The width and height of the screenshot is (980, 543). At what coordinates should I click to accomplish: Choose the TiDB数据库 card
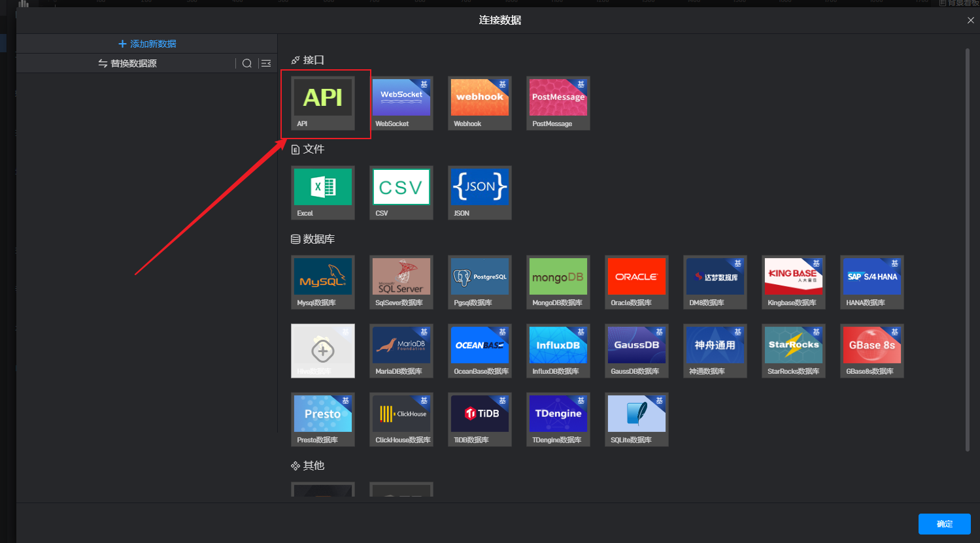click(x=480, y=420)
